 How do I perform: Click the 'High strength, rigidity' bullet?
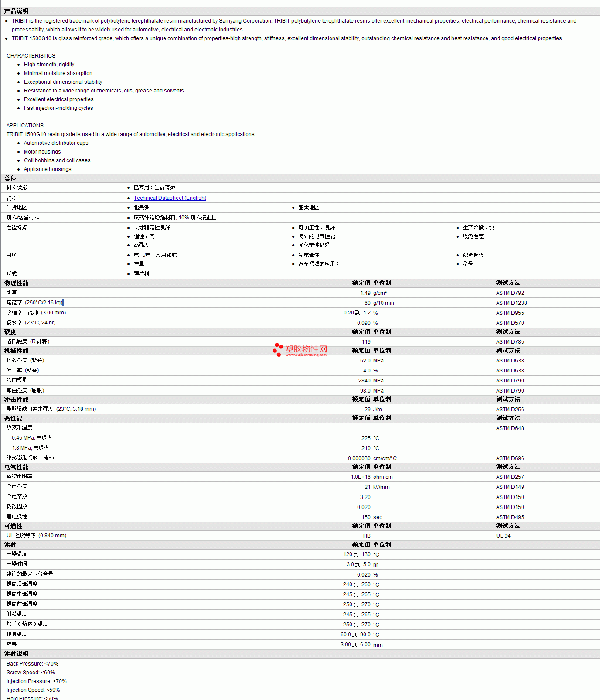click(49, 65)
